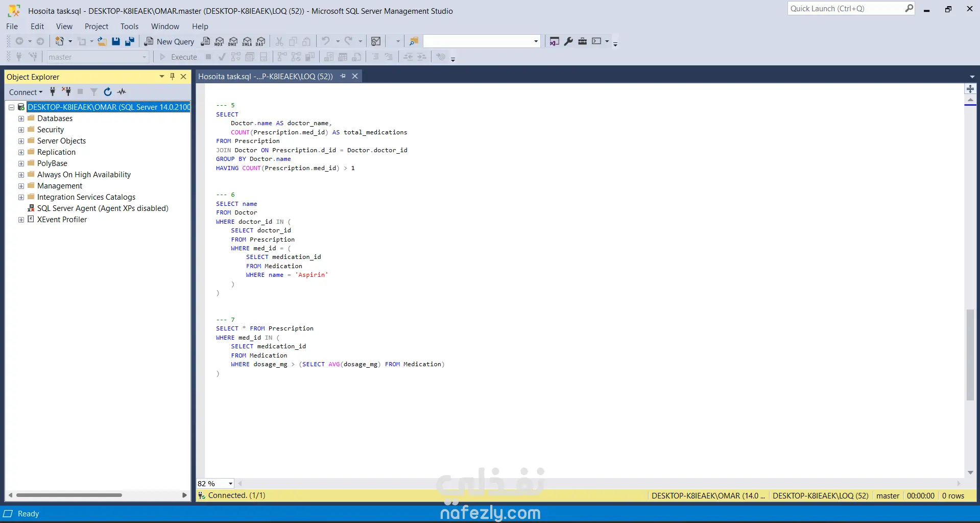Open the Connect dropdown in Object Explorer
980x523 pixels.
[x=26, y=92]
